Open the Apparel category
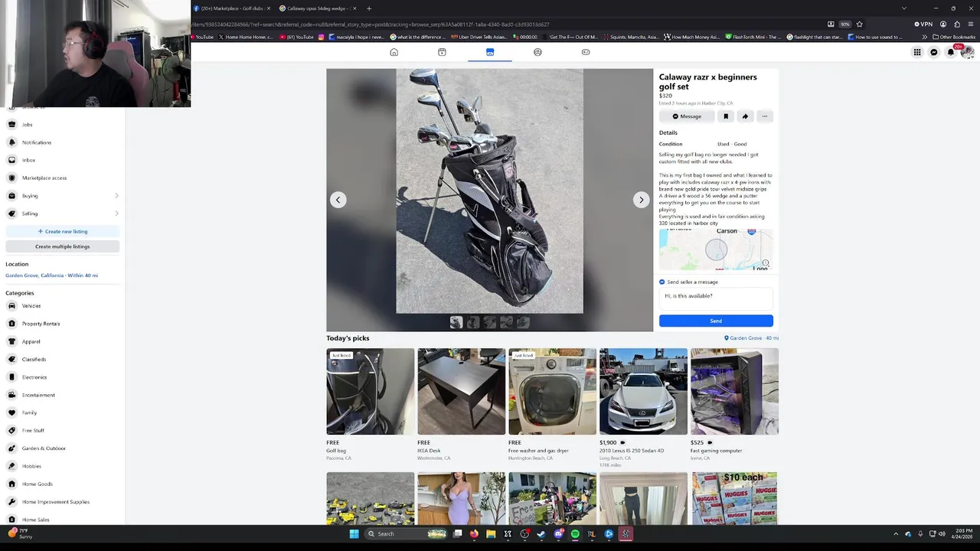 pyautogui.click(x=63, y=341)
